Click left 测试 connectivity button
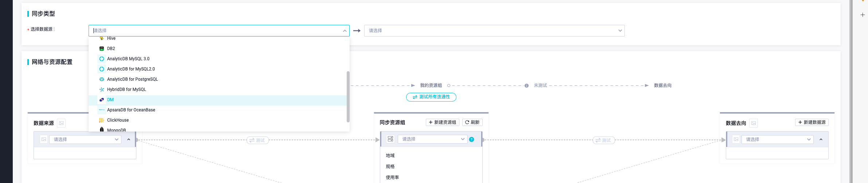868x183 pixels. (x=258, y=140)
